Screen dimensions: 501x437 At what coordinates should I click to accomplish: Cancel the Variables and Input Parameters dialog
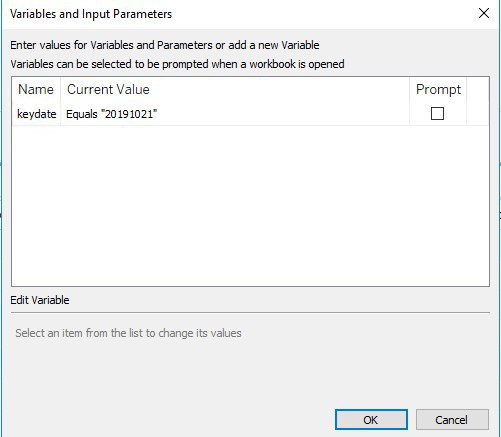[x=452, y=420]
